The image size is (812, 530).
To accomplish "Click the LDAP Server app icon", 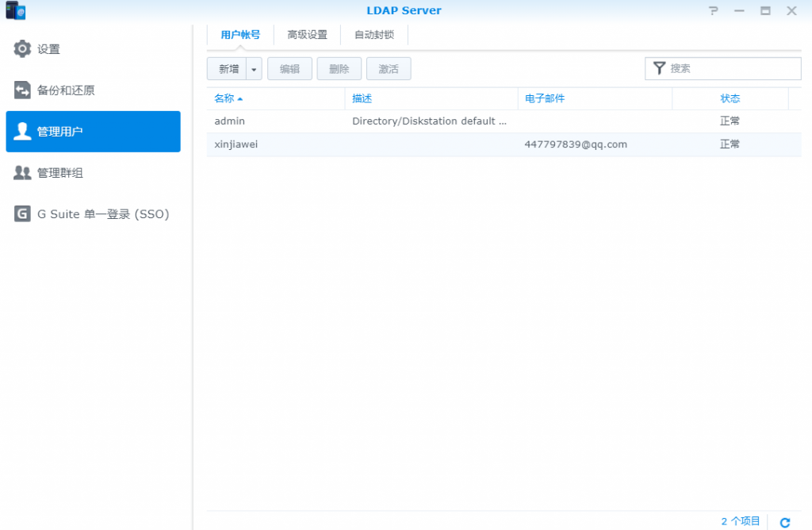I will click(15, 11).
